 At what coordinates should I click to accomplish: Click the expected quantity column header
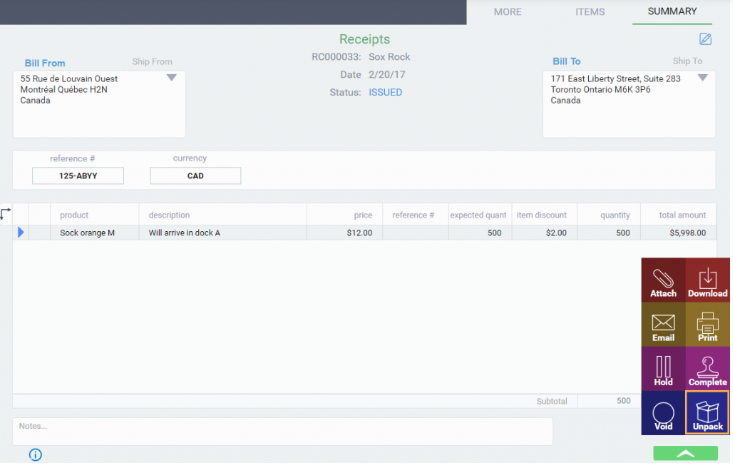tap(480, 216)
